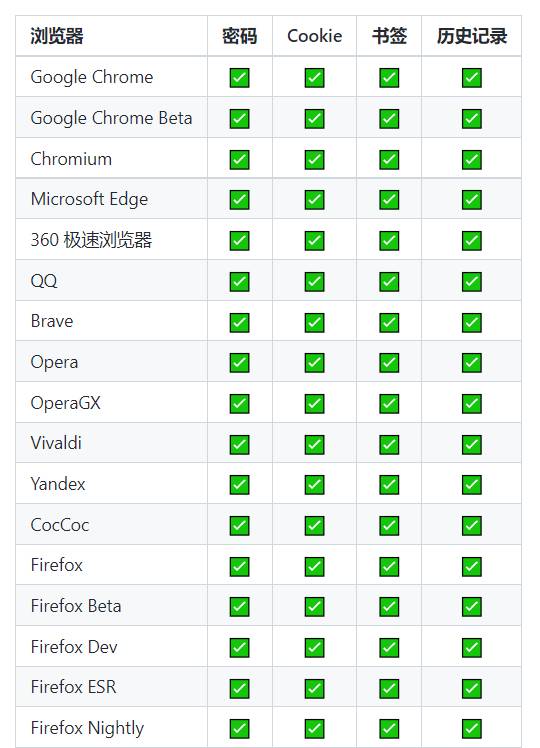This screenshot has height=748, width=540.
Task: Click the Google Chrome Beta row label
Action: [x=111, y=118]
